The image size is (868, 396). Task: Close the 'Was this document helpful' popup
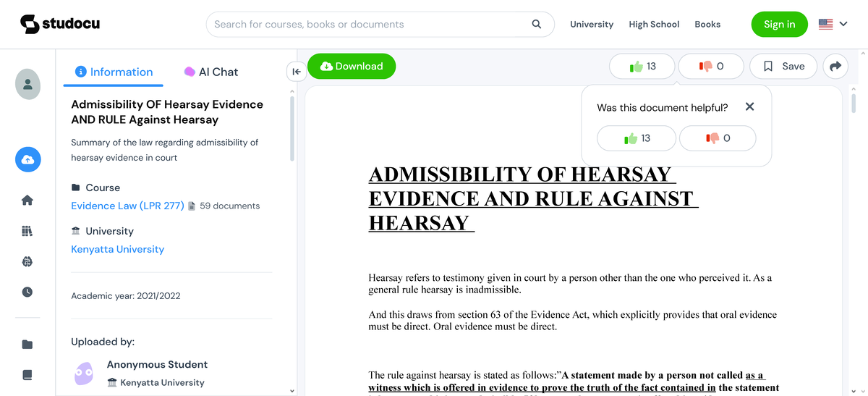tap(749, 106)
